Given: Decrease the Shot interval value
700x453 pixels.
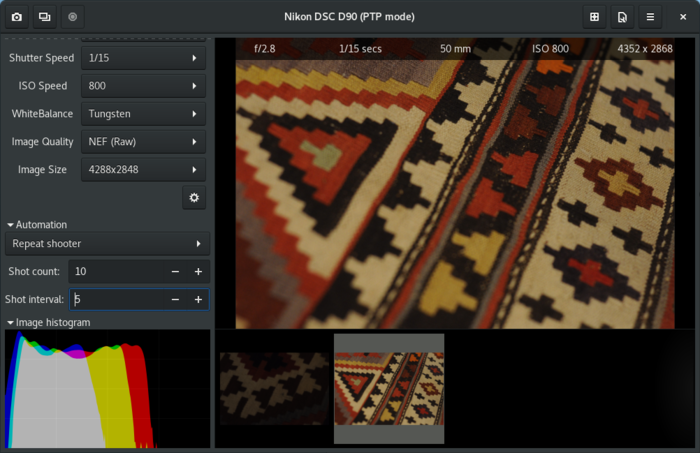Looking at the screenshot, I should coord(175,299).
